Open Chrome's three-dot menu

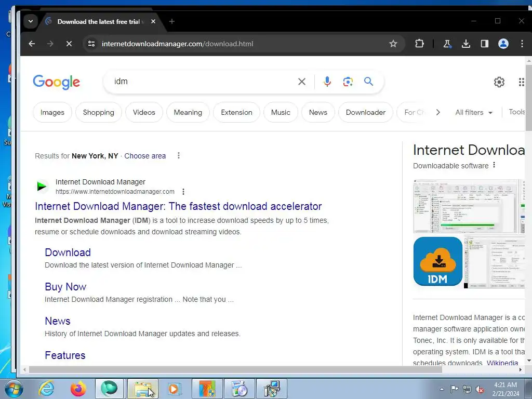coord(522,44)
